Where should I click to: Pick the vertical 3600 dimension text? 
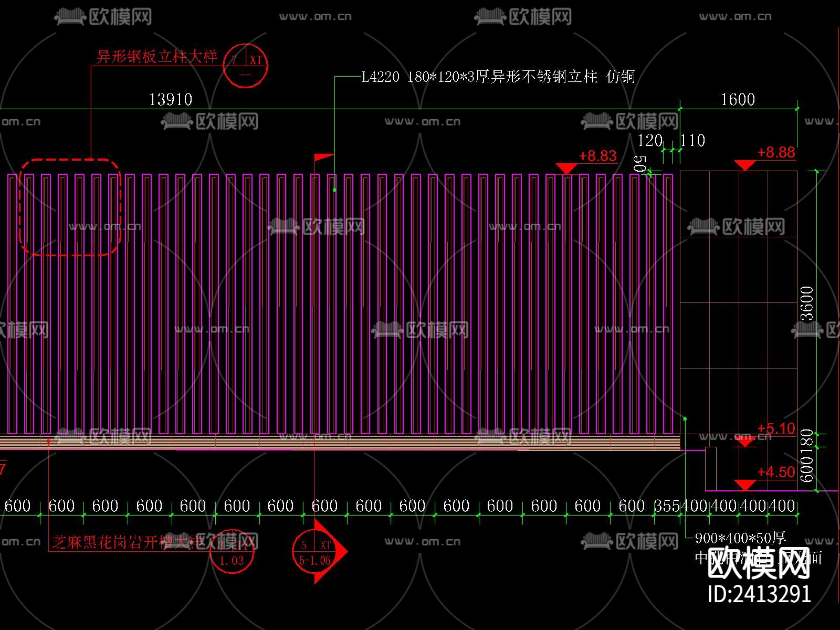click(x=807, y=303)
